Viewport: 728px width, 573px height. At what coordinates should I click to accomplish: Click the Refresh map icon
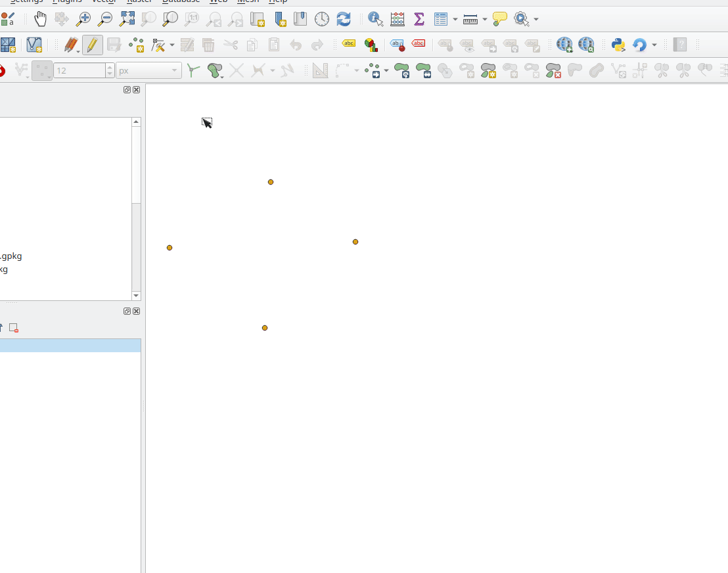click(344, 19)
